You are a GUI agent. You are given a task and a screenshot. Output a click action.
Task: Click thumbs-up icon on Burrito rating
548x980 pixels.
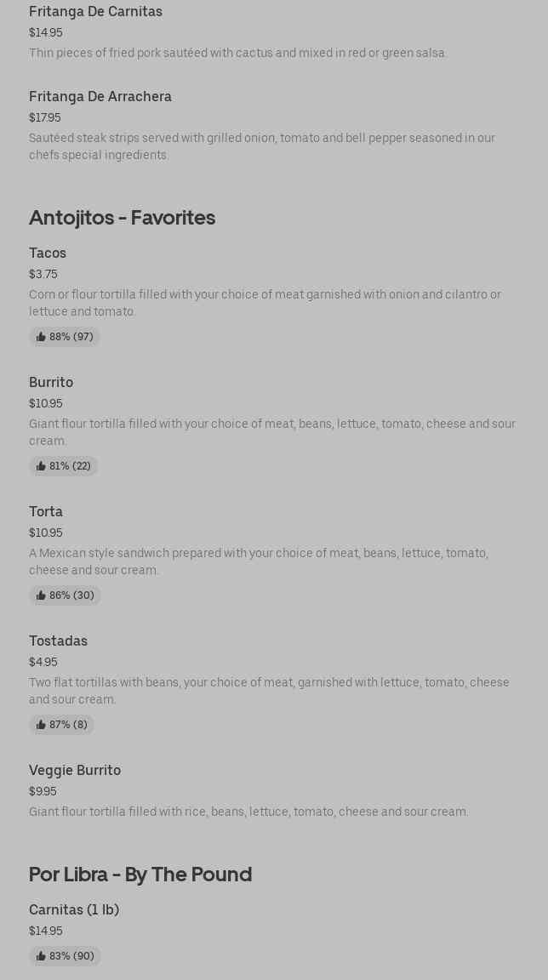[x=41, y=466]
